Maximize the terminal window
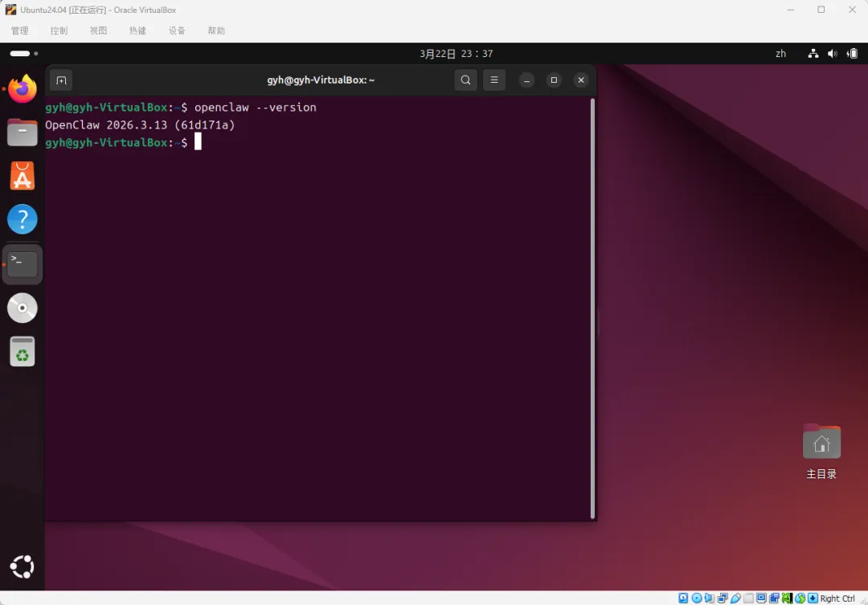Viewport: 868px width, 605px height. pos(554,80)
